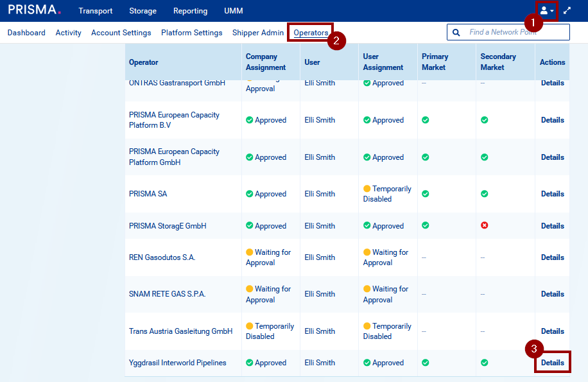Viewport: 588px width, 382px height.
Task: Click green Secondary Market check for Yggdrasil row
Action: [485, 363]
